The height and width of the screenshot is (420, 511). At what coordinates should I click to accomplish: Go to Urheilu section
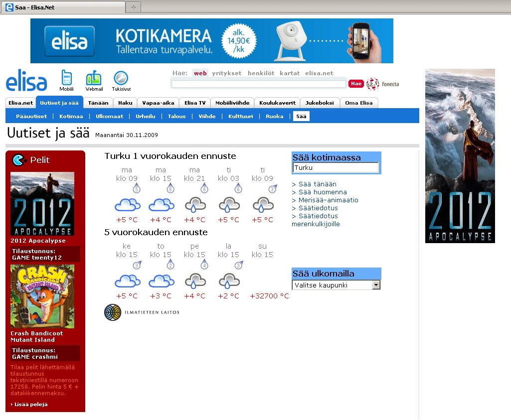pos(146,116)
